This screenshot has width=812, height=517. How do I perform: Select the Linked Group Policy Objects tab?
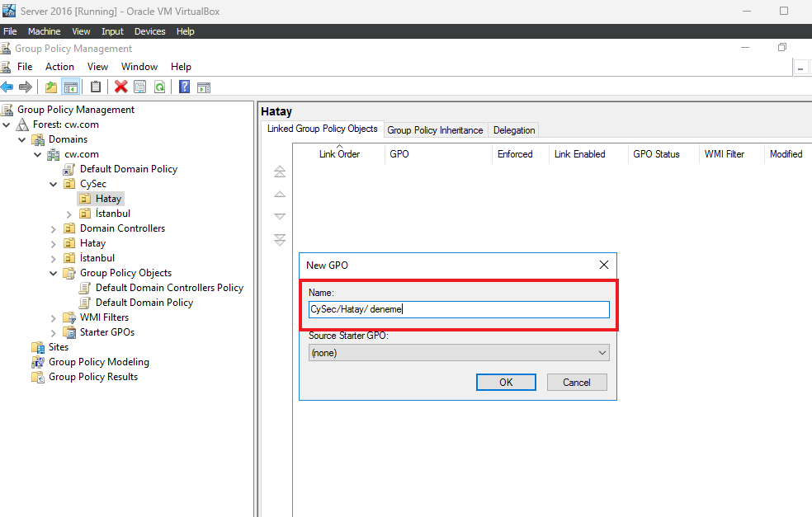point(322,129)
